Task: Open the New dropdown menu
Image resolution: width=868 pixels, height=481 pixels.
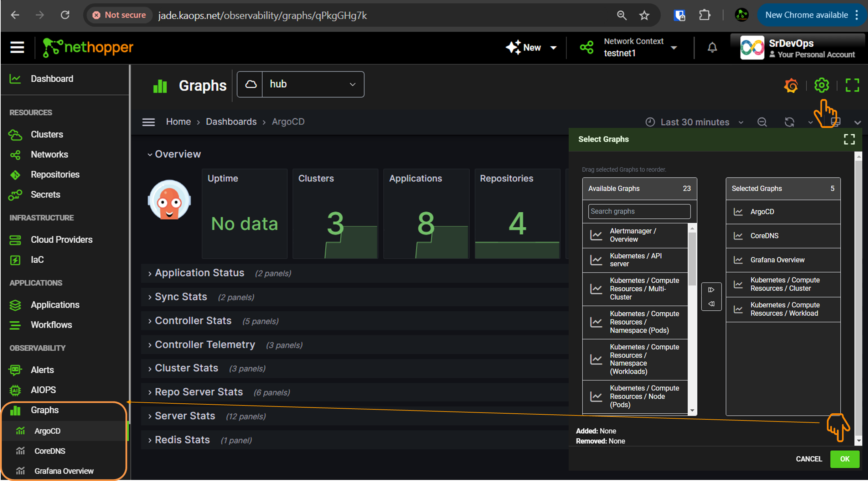Action: tap(531, 47)
